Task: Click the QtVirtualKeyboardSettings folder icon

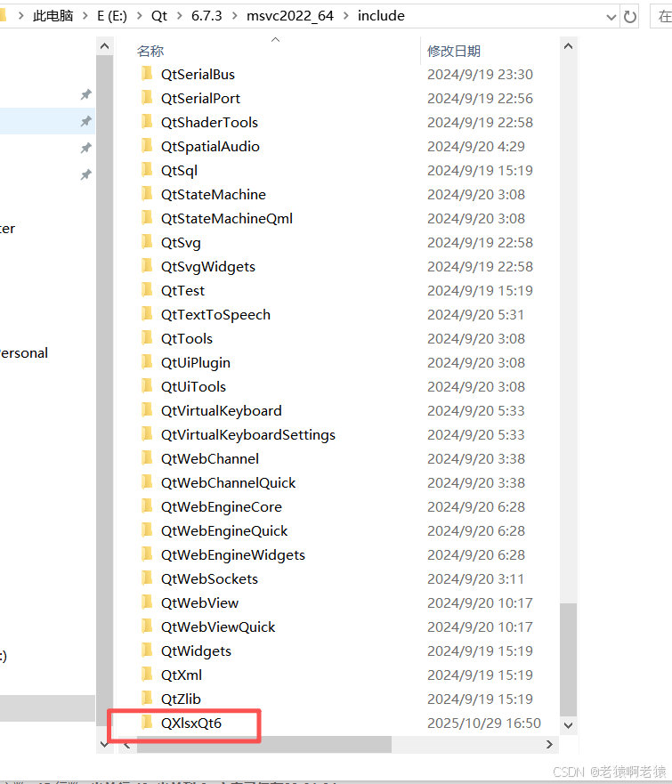Action: tap(147, 434)
